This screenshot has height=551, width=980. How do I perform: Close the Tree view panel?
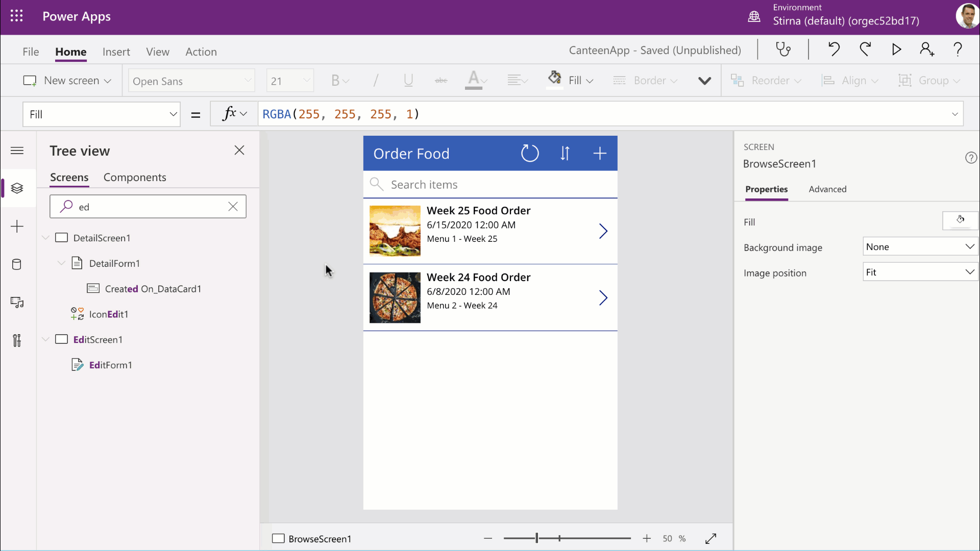tap(239, 150)
